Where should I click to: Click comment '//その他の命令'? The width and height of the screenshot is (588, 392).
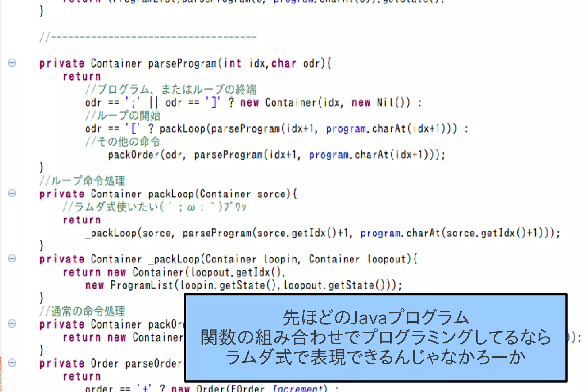click(x=123, y=142)
